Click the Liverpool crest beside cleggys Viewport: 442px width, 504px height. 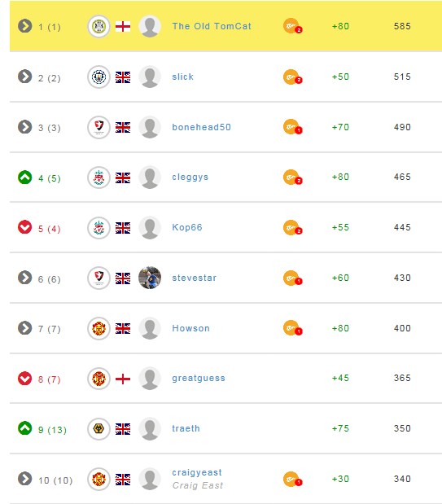pyautogui.click(x=98, y=177)
